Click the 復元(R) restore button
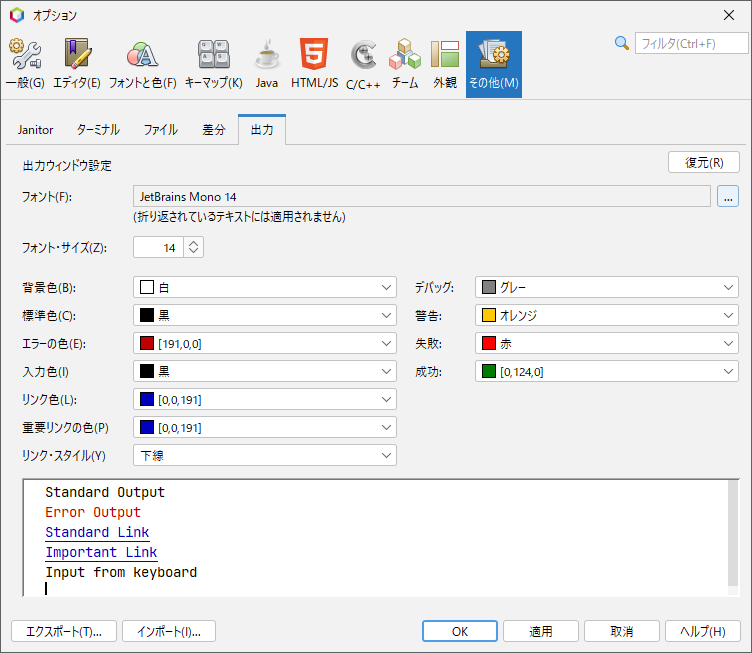Viewport: 752px width, 653px height. click(704, 163)
